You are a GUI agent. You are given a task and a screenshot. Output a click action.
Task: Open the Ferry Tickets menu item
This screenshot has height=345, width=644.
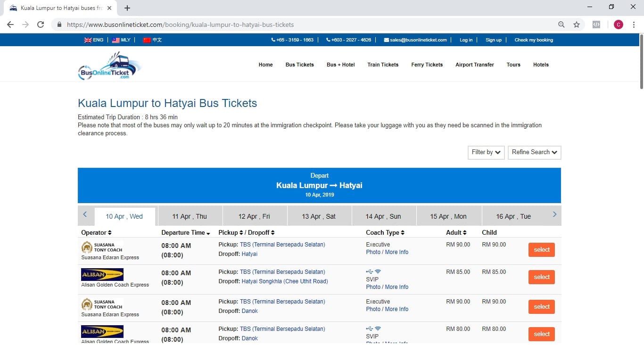(x=427, y=65)
